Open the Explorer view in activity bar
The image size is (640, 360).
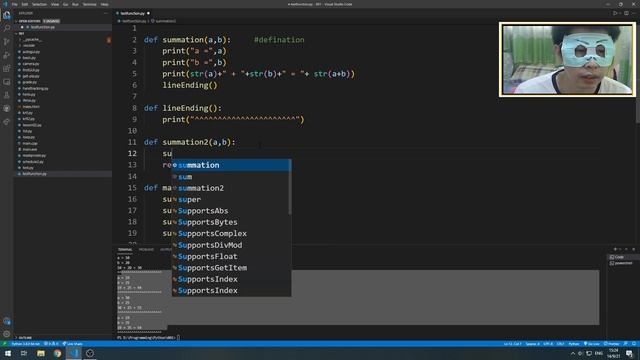7,16
